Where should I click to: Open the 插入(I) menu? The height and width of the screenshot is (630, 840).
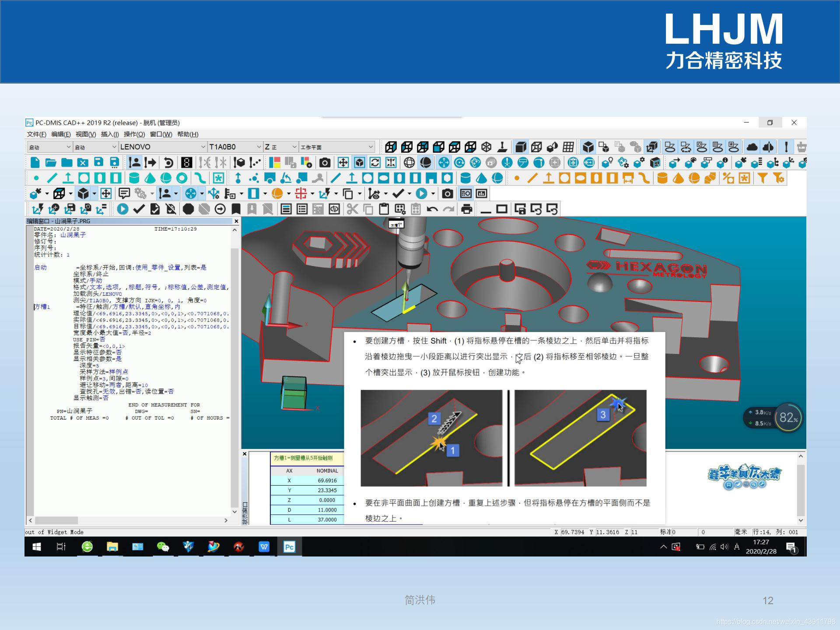(109, 134)
